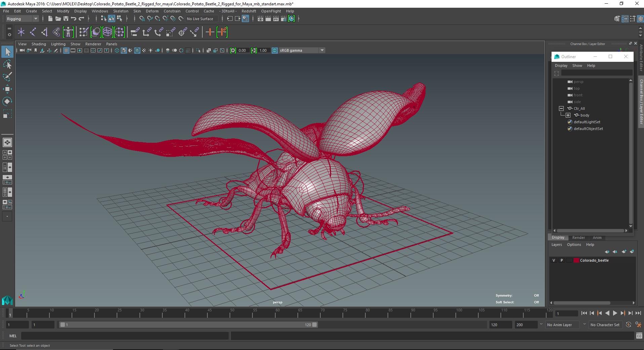Screen dimensions: 644x350
Task: Toggle visibility V of Colorado_beetle layer
Action: tap(554, 260)
